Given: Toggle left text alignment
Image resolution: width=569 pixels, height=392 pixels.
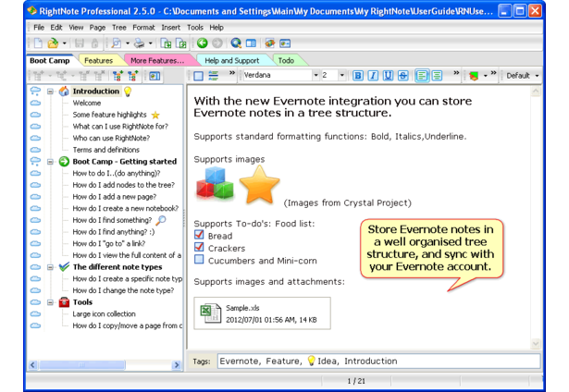Looking at the screenshot, I should pyautogui.click(x=422, y=76).
